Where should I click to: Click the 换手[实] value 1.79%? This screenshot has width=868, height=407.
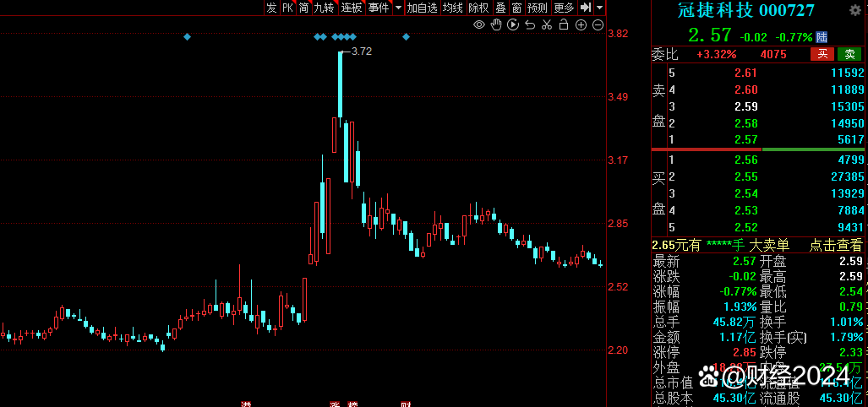click(x=847, y=337)
